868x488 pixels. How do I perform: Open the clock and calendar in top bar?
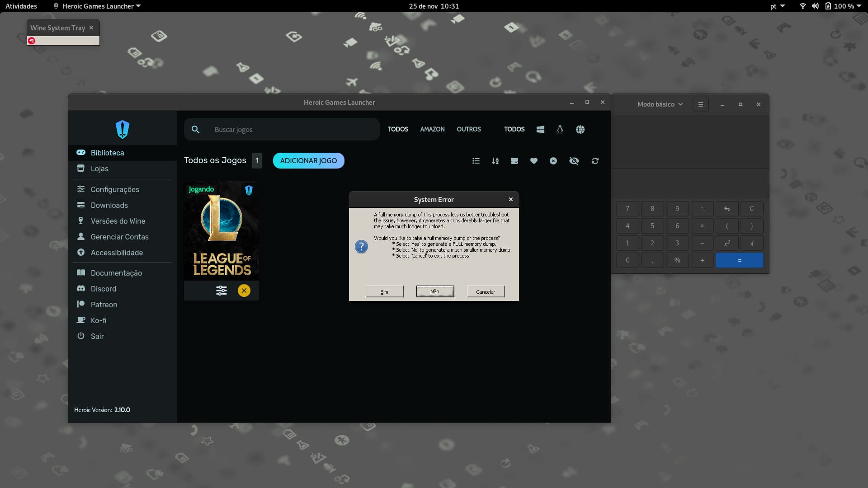(x=434, y=6)
